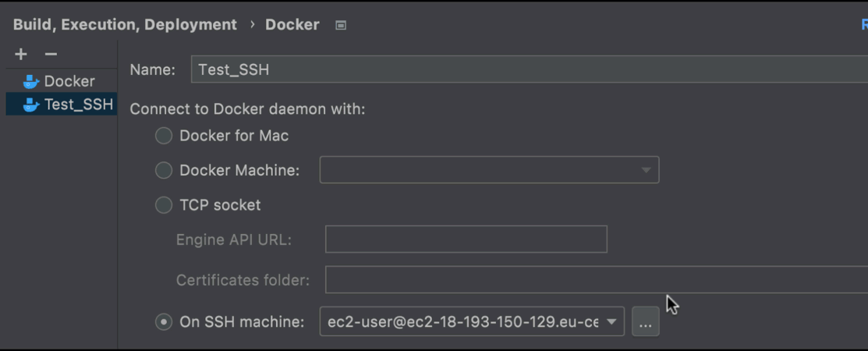
Task: Select the Docker for Mac radio button
Action: (x=164, y=136)
